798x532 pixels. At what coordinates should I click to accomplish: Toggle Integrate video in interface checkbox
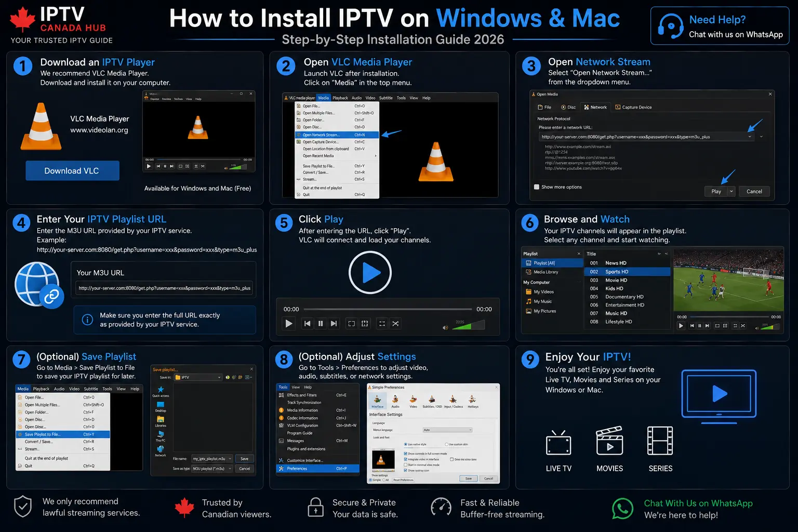(x=405, y=459)
